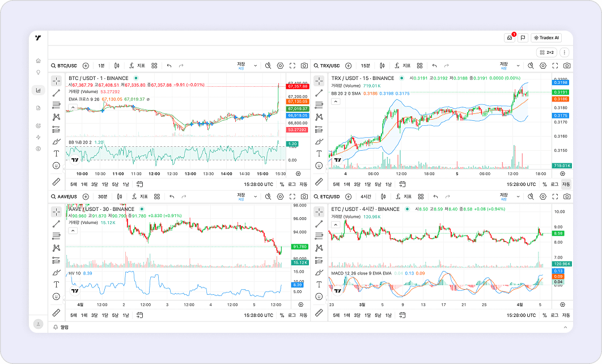Open the Tradex AI button
The height and width of the screenshot is (364, 602).
(546, 37)
